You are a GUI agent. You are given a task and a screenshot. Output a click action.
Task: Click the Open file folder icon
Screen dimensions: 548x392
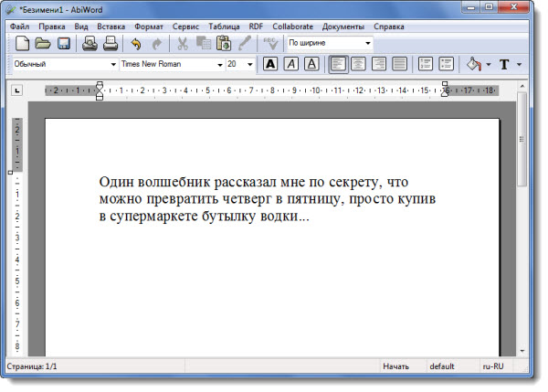(x=42, y=44)
